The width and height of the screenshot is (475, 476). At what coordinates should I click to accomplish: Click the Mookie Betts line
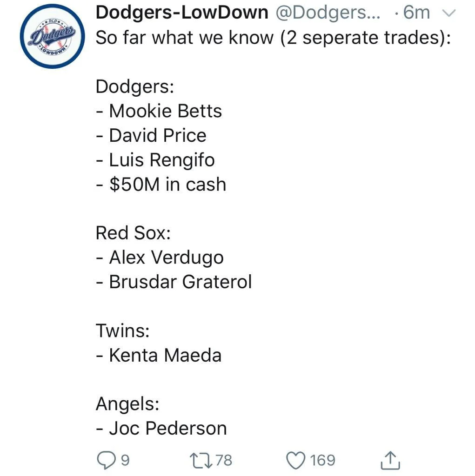159,111
